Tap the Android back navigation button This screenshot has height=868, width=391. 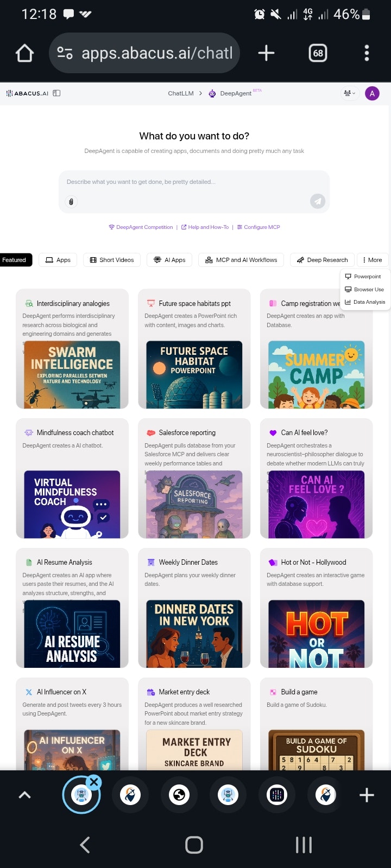tap(85, 845)
